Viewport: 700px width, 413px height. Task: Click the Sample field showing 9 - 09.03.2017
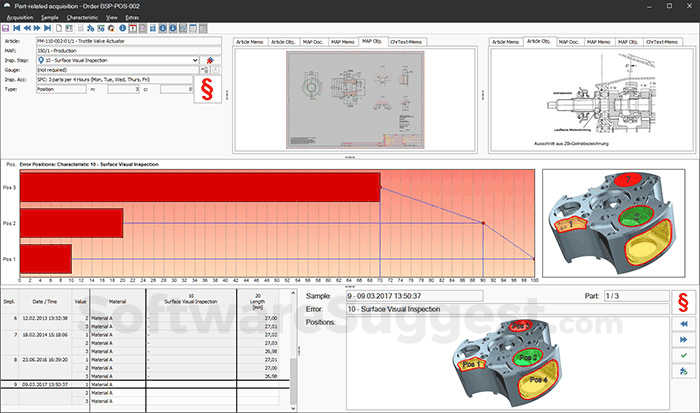[x=415, y=296]
